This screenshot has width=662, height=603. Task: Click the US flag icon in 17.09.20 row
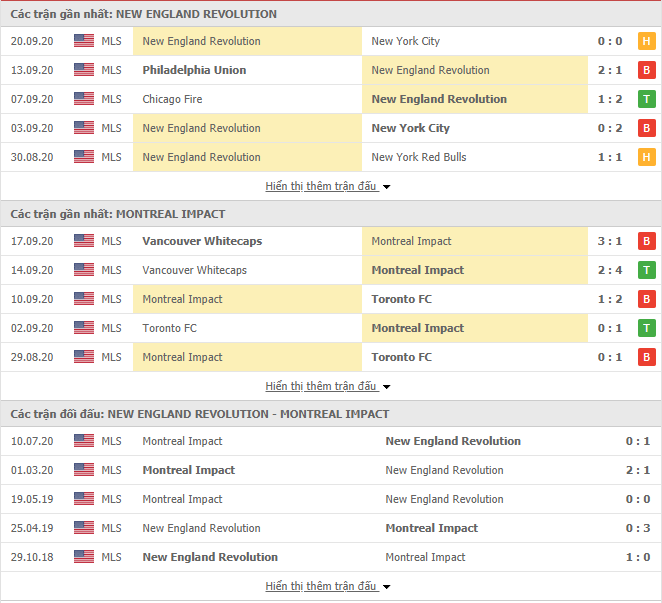[84, 241]
